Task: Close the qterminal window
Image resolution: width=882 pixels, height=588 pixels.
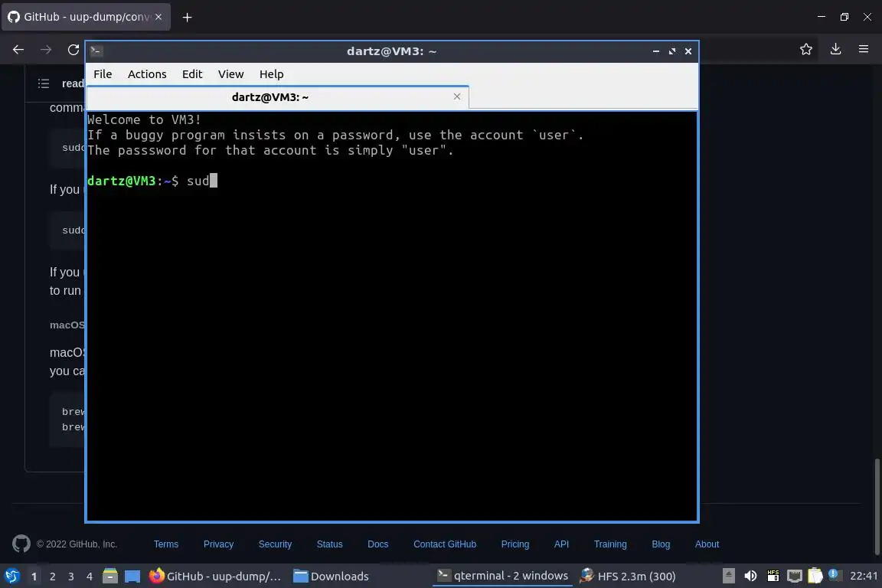Action: point(688,51)
